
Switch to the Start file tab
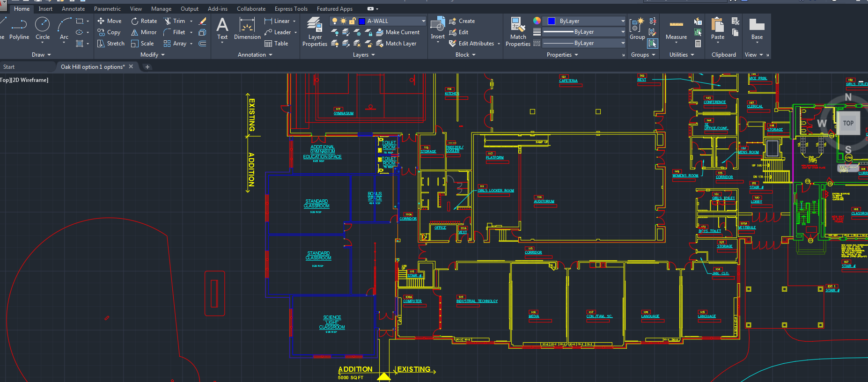click(9, 67)
